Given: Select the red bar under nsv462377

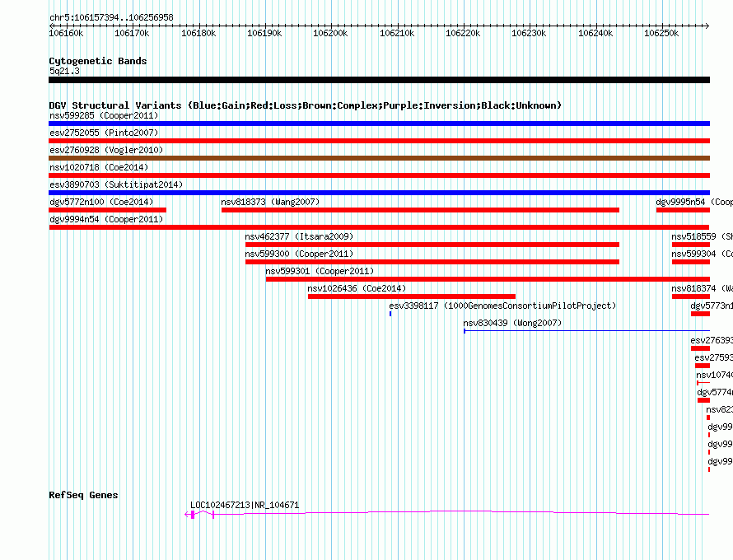Looking at the screenshot, I should tap(432, 245).
